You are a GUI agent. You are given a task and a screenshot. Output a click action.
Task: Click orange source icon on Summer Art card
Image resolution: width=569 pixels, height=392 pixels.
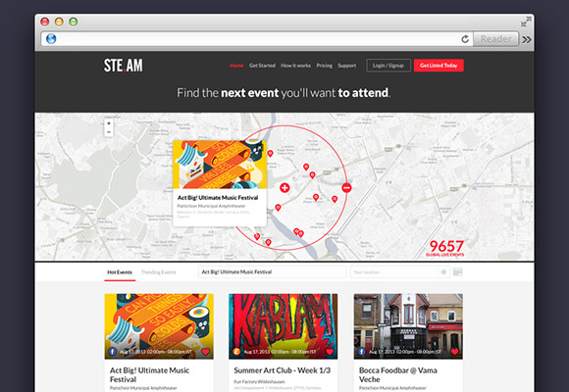point(236,352)
